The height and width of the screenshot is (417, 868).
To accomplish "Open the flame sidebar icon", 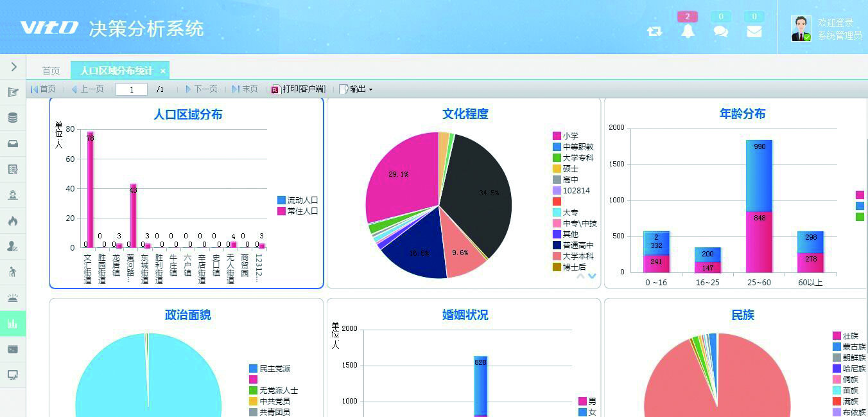I will point(13,220).
